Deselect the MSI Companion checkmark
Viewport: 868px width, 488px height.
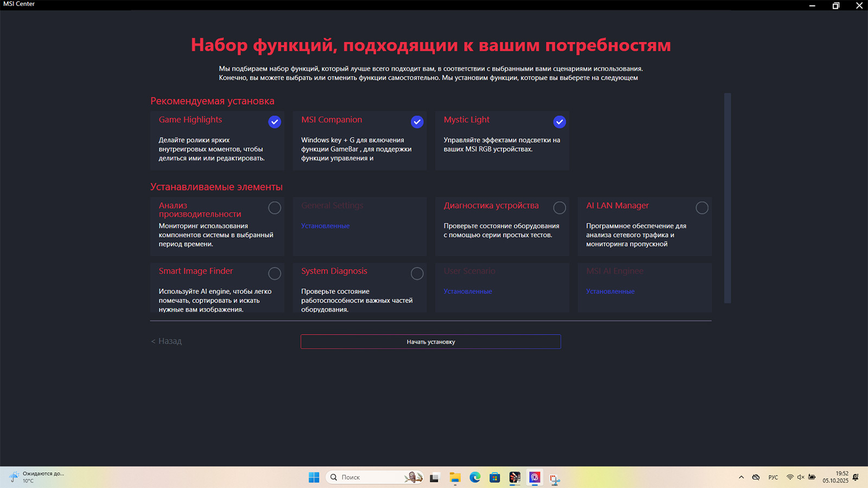coord(417,122)
